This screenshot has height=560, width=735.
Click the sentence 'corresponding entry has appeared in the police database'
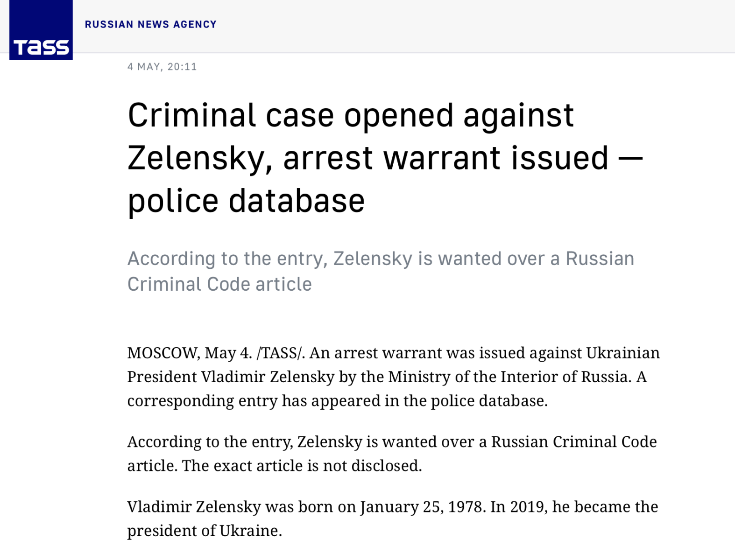336,401
